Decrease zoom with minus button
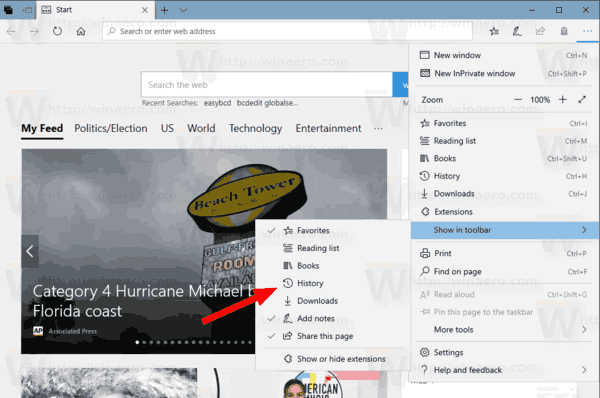Screen dimensions: 600x398 (x=518, y=100)
